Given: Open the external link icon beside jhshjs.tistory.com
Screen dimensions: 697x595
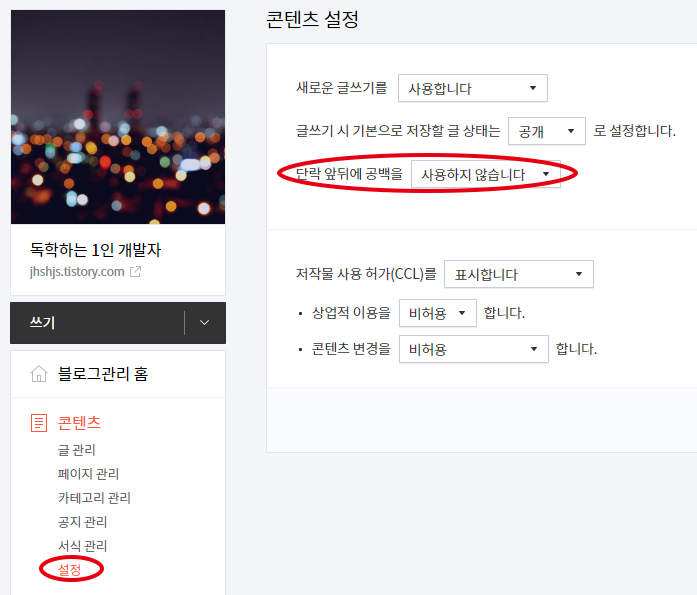Looking at the screenshot, I should (x=135, y=271).
